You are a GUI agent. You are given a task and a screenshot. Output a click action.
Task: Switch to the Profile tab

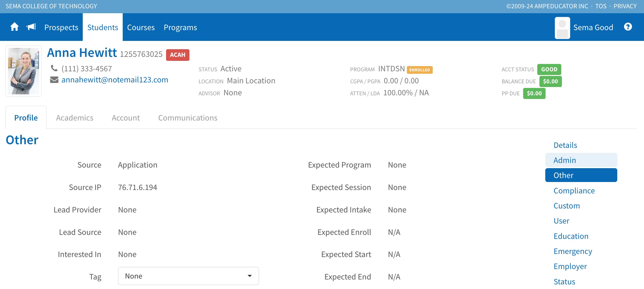tap(26, 118)
